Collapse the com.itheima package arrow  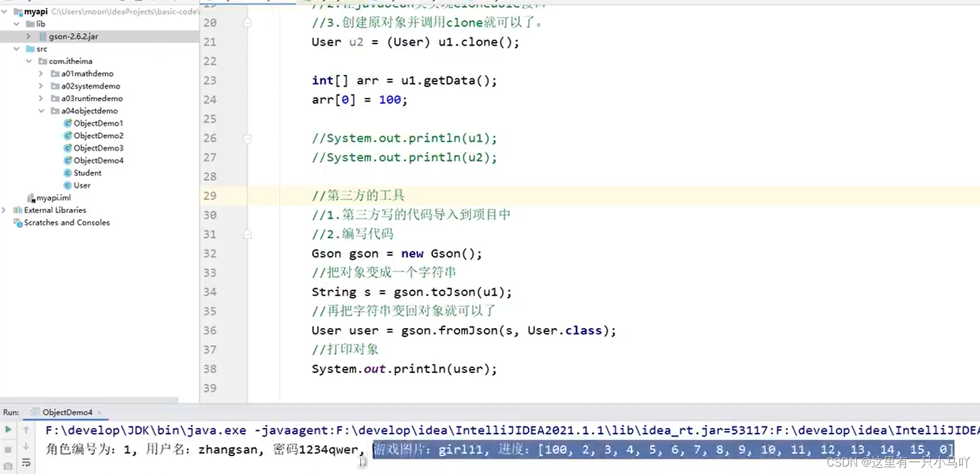click(29, 61)
